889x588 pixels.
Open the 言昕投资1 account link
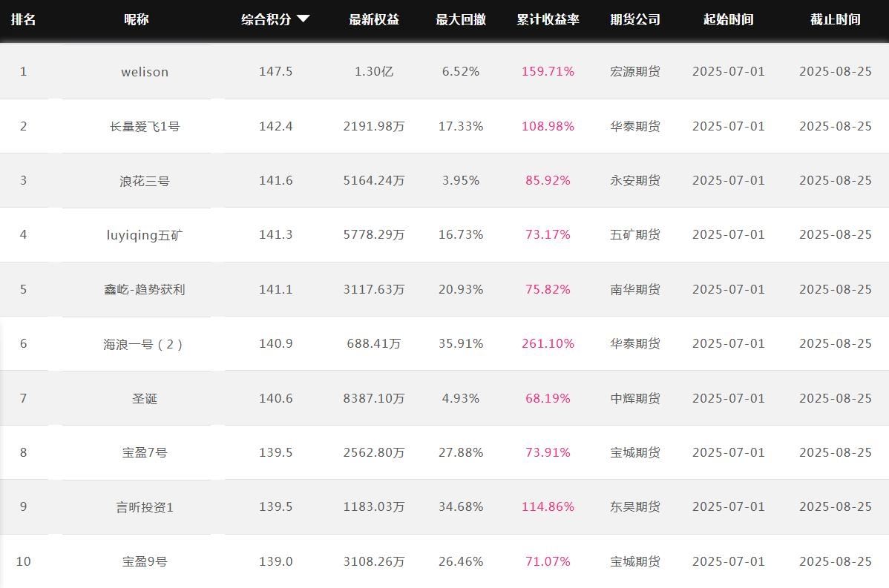click(x=145, y=507)
